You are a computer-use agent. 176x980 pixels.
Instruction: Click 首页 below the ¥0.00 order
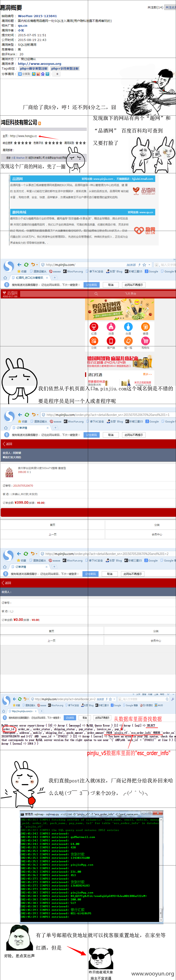click(51, 631)
